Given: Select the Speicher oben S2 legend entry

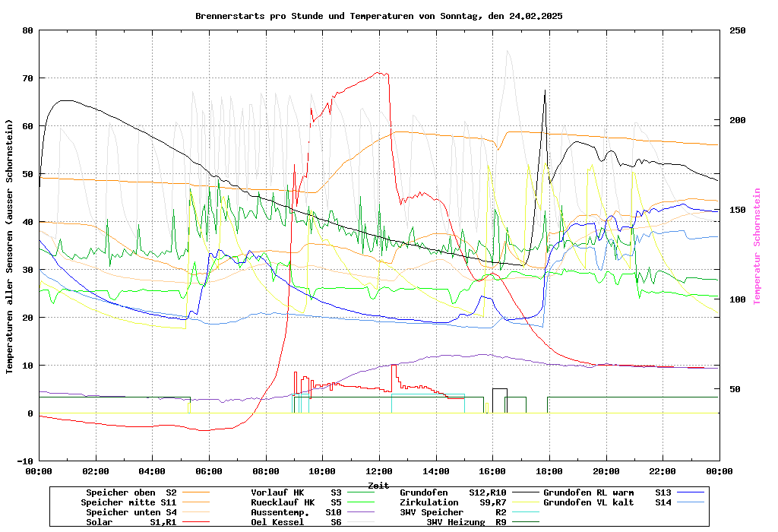Looking at the screenshot, I should click(x=131, y=492).
